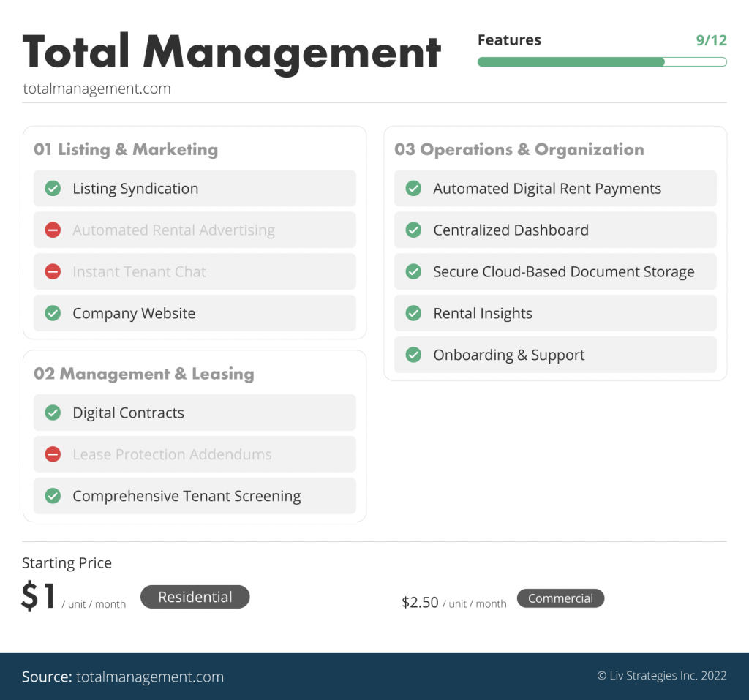Click the Comprehensive Tenant Screening text
This screenshot has width=749, height=700.
(187, 496)
